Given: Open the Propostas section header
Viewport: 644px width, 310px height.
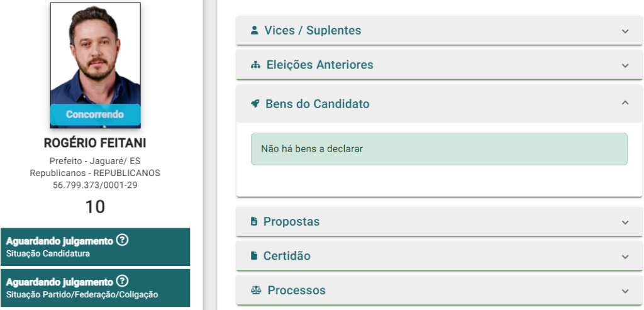Looking at the screenshot, I should click(439, 222).
